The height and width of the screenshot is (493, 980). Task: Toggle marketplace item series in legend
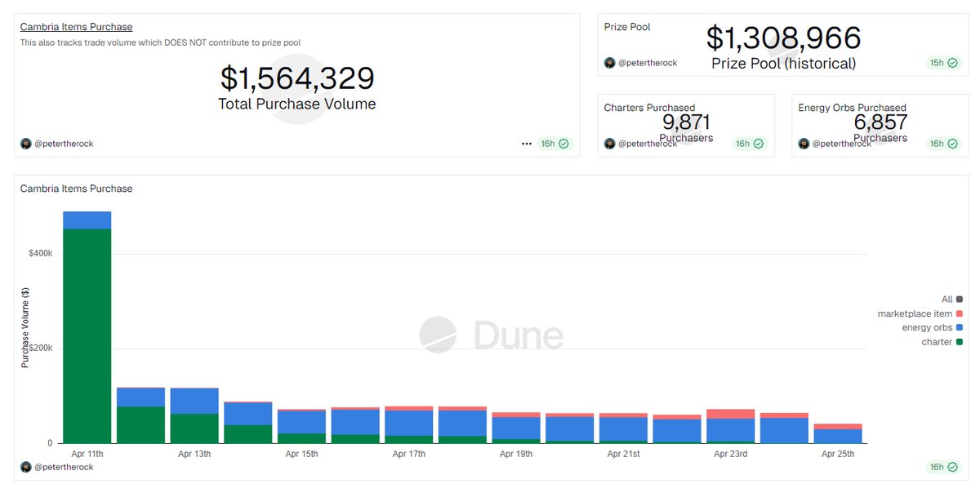[920, 313]
